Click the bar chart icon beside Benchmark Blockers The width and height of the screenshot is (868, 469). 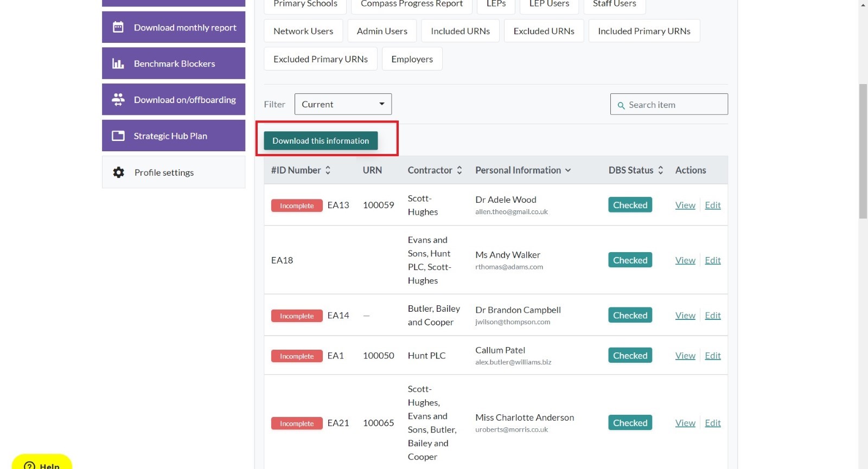point(118,63)
